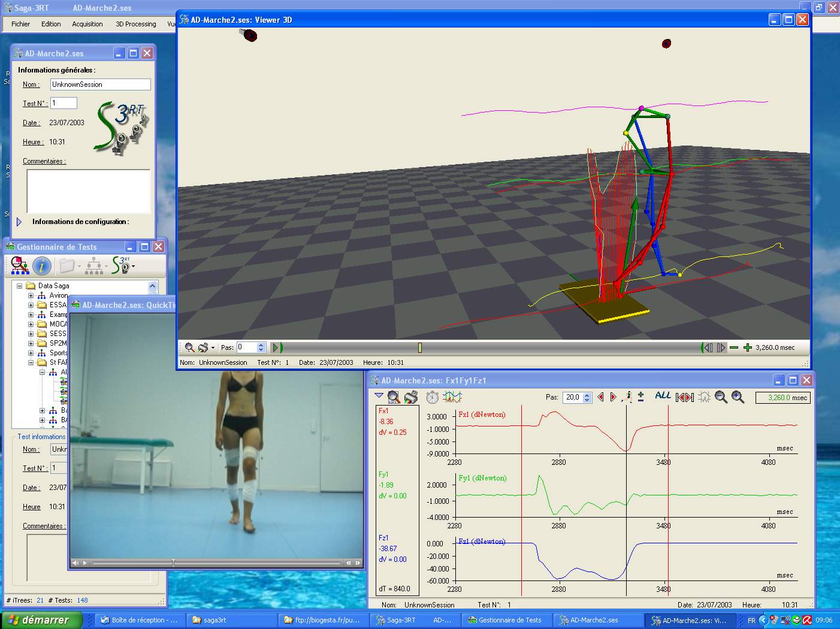
Task: Step forward one frame in Viewer 3D
Action: (x=721, y=347)
